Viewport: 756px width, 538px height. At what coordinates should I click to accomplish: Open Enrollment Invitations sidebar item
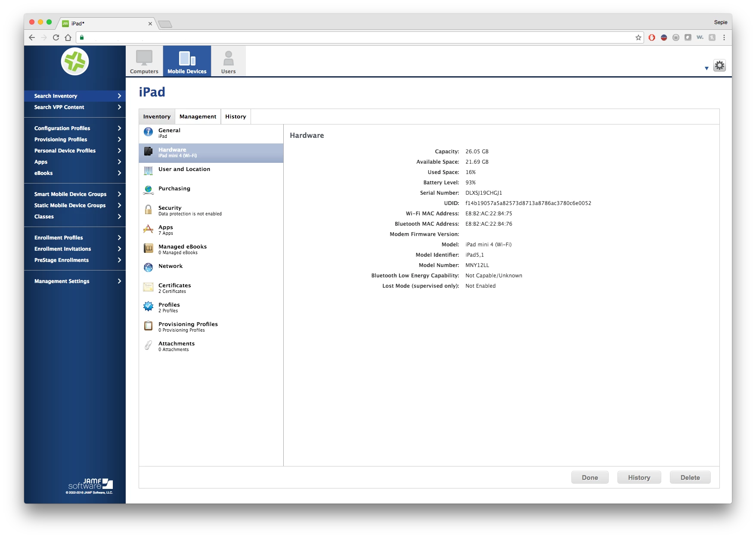(74, 249)
